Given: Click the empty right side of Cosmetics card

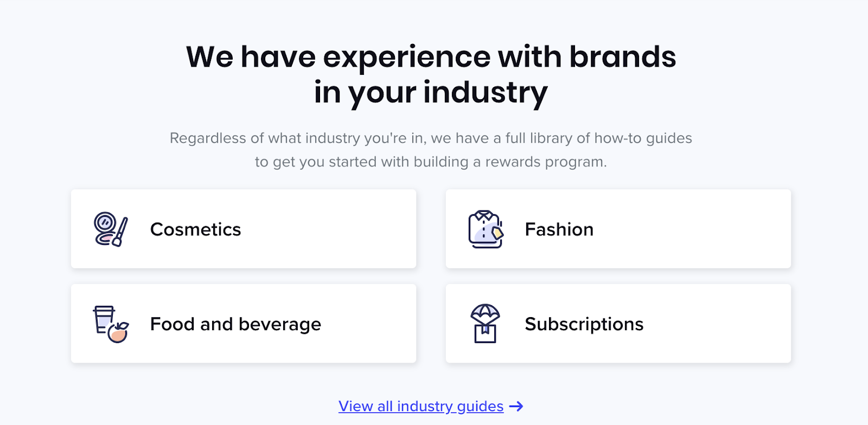Looking at the screenshot, I should coord(336,229).
